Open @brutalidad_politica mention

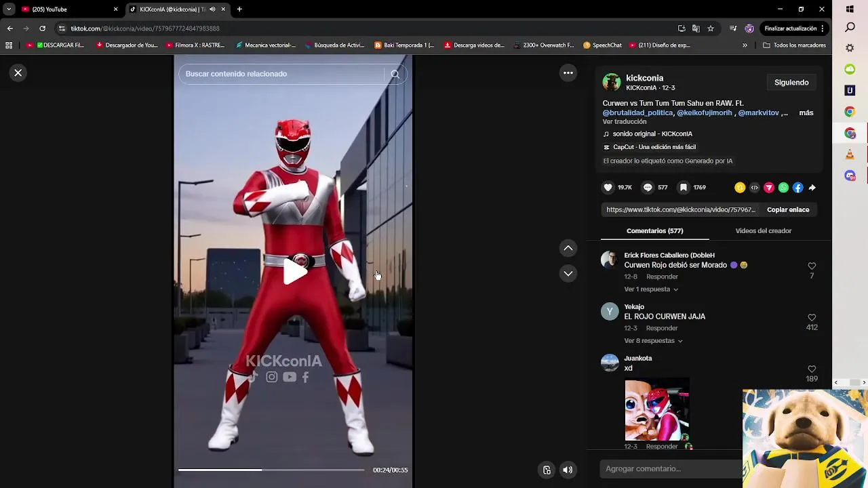pyautogui.click(x=637, y=113)
